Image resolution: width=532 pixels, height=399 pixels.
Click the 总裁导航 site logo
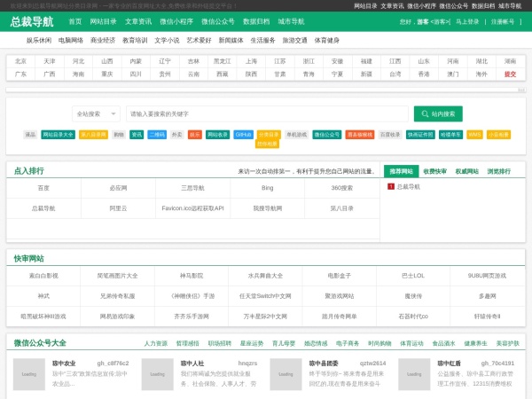[33, 21]
